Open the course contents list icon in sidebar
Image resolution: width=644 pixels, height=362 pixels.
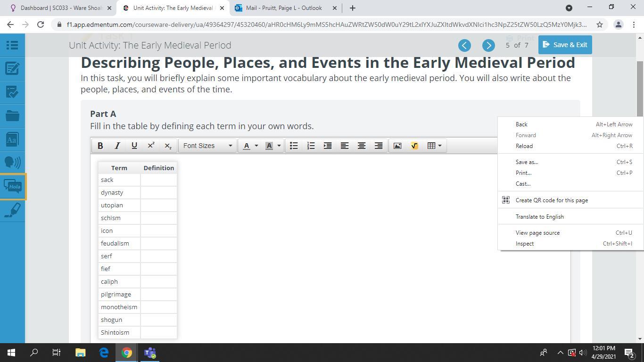pyautogui.click(x=12, y=45)
